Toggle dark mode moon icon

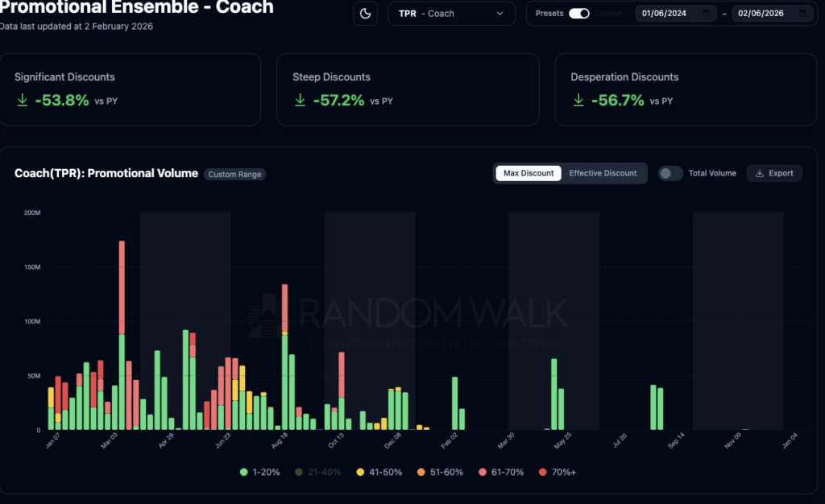366,14
